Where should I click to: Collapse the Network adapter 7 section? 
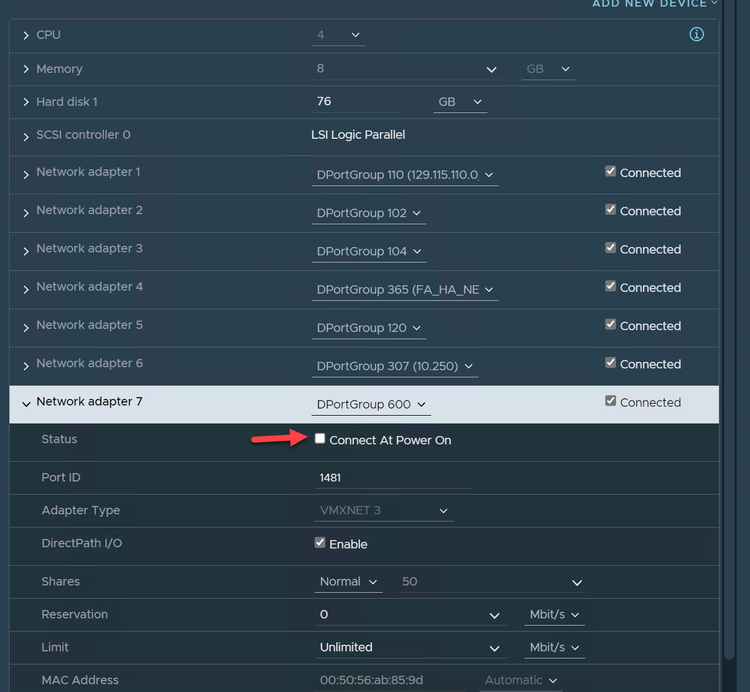(x=26, y=403)
